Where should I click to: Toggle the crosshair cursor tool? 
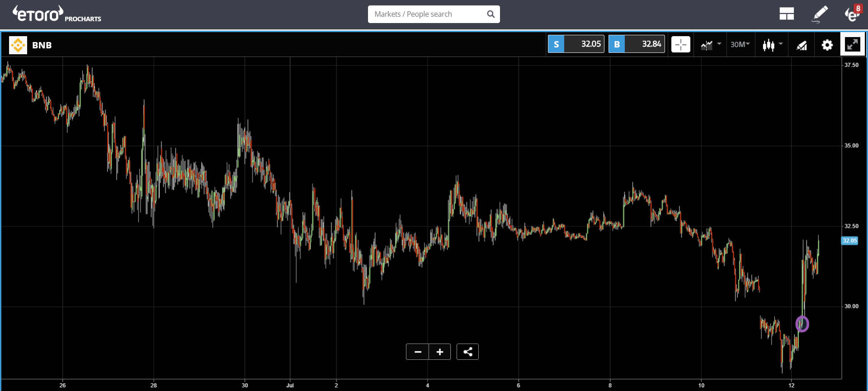coord(681,44)
